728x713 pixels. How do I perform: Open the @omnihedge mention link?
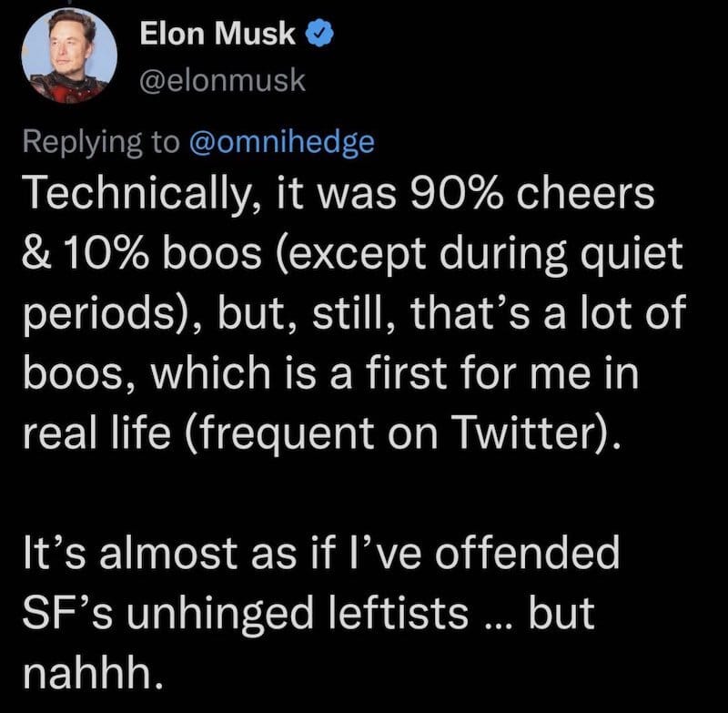282,142
